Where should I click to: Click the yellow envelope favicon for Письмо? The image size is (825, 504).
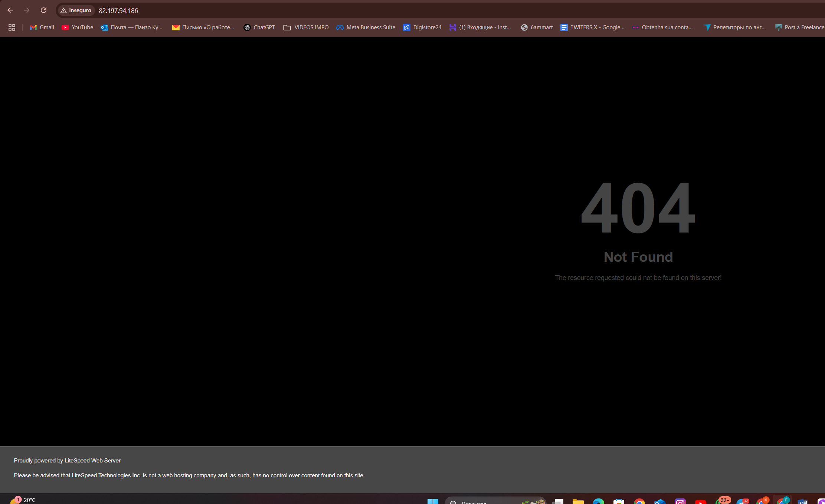pos(176,27)
